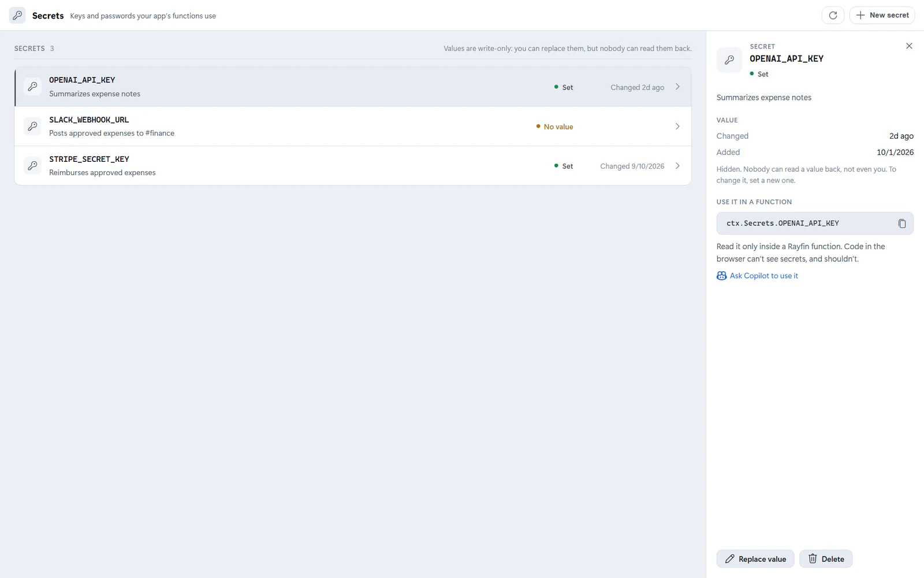Viewport: 924px width, 578px height.
Task: Click Posts approved expenses to #finance description
Action: [x=111, y=133]
